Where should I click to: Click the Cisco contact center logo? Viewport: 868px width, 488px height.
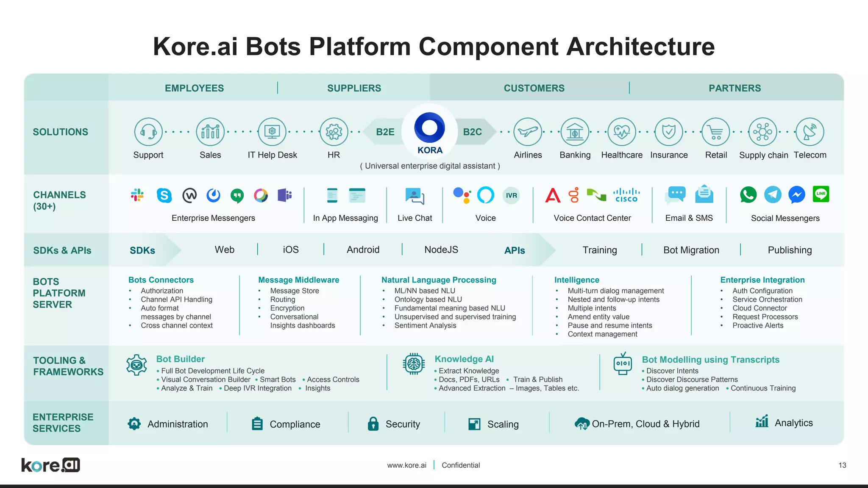coord(626,195)
